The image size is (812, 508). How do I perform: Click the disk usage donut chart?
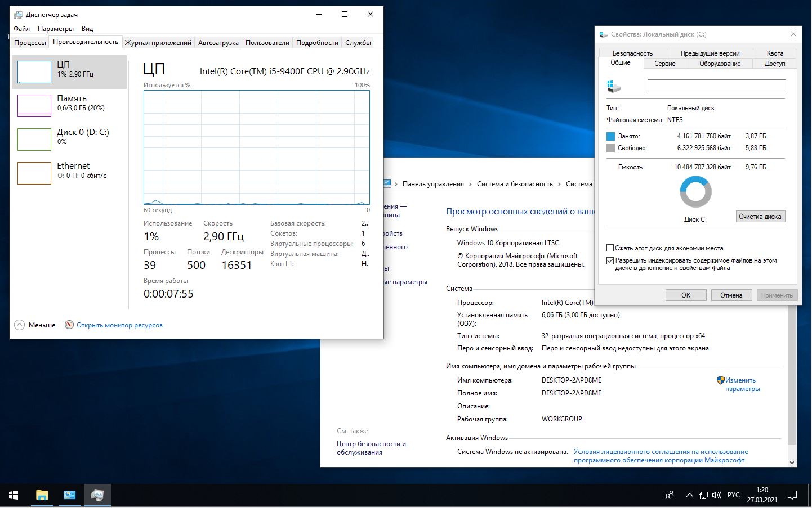point(696,192)
